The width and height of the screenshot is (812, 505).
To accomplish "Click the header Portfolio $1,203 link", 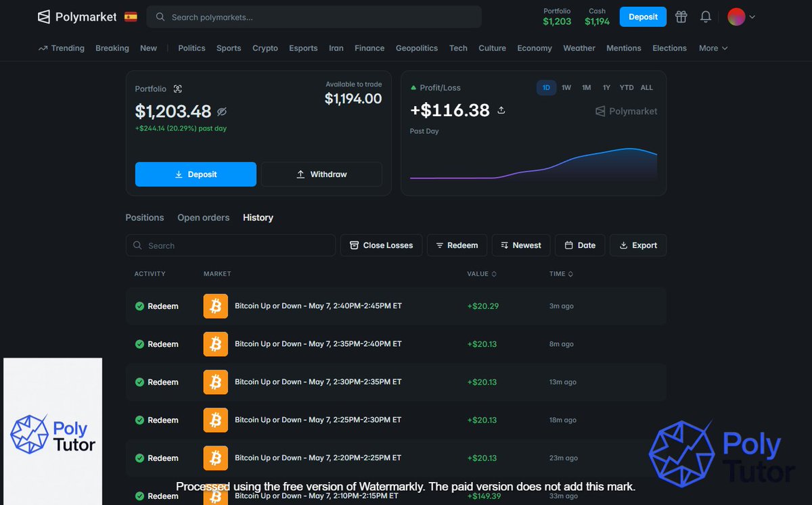I will [x=557, y=17].
